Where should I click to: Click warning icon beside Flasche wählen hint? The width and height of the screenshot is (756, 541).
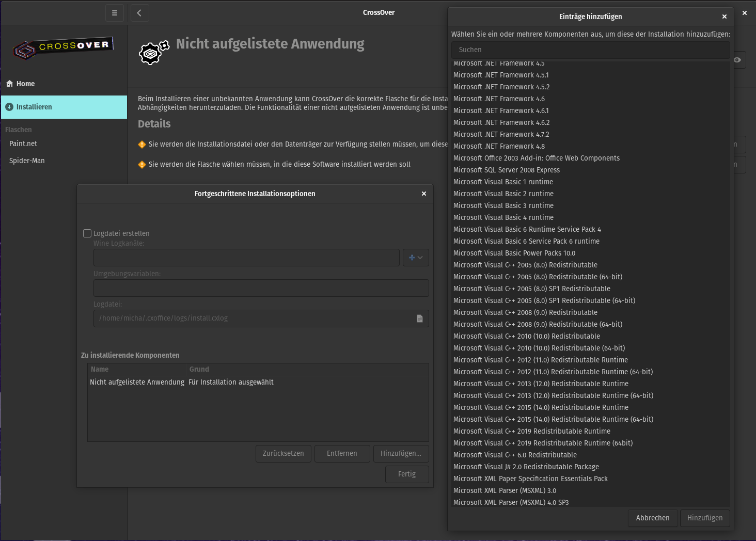click(142, 165)
